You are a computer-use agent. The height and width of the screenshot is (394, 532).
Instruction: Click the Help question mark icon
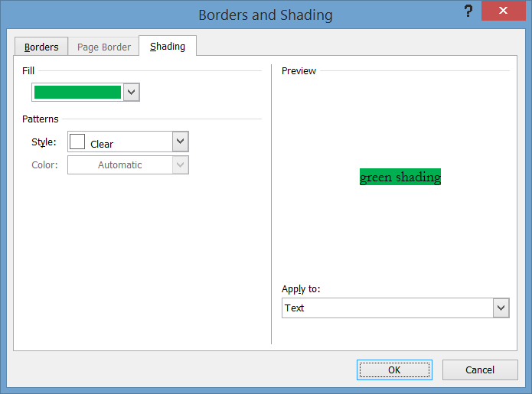468,11
